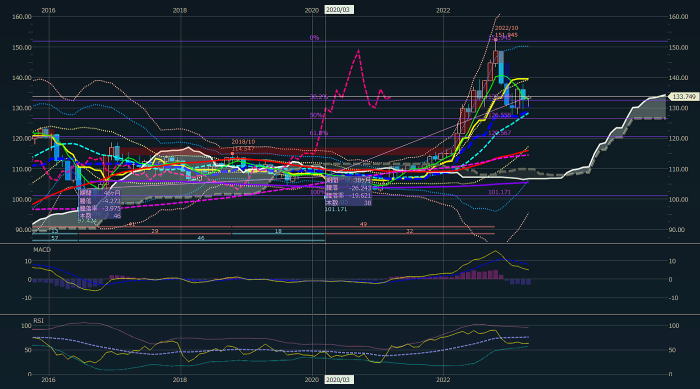
Task: Click 2018 on the top time axis
Action: 180,10
